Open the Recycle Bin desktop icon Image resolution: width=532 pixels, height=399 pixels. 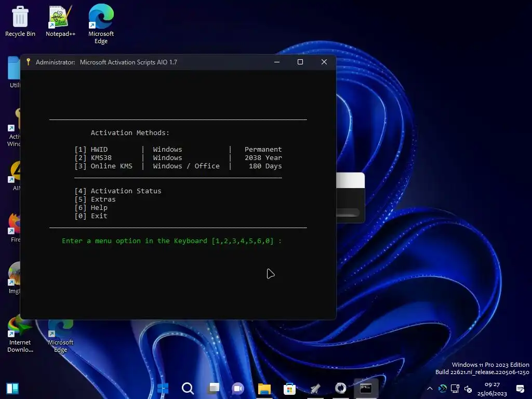tap(20, 21)
